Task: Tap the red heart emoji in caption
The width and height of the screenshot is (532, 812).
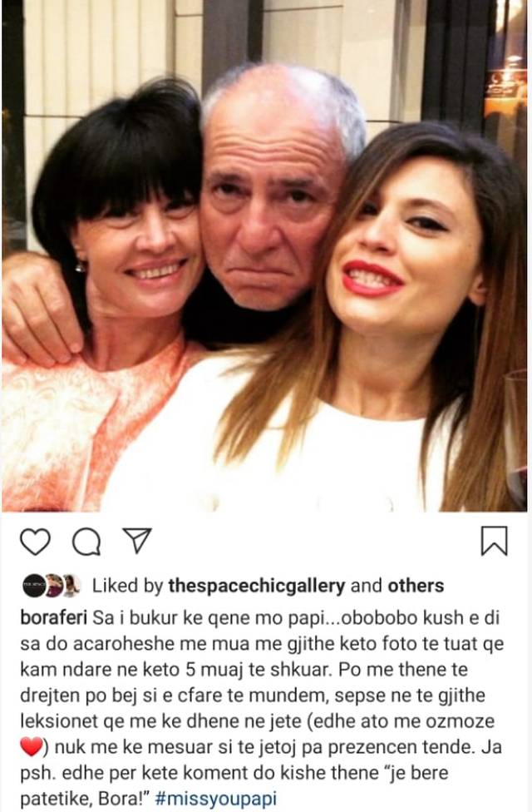Action: 31,747
